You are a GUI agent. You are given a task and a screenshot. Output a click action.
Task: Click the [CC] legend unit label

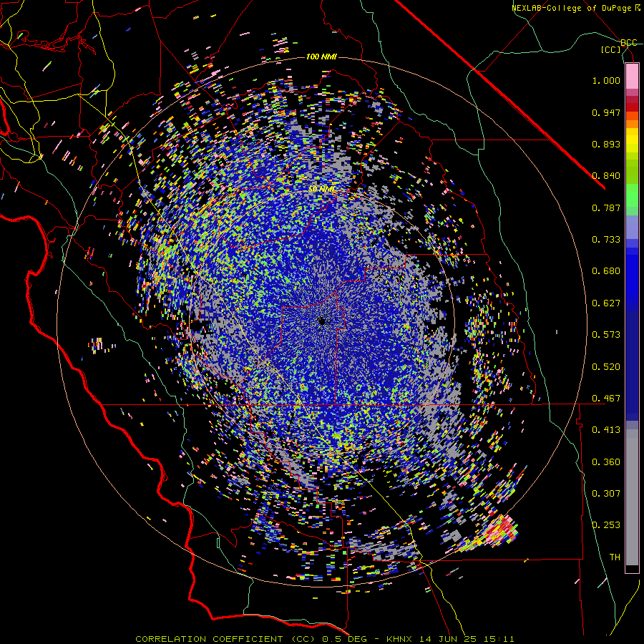click(x=610, y=49)
